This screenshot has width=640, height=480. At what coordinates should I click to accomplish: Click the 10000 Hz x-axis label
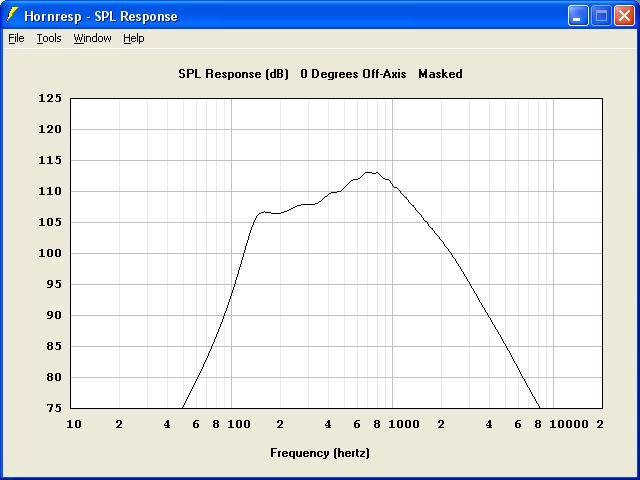point(569,424)
